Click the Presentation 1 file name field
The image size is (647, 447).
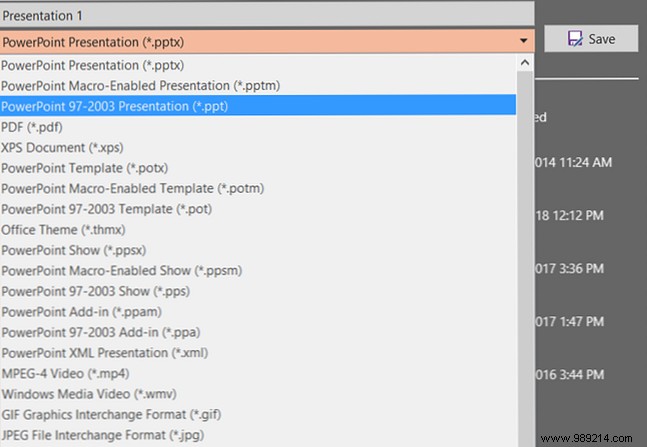point(267,16)
